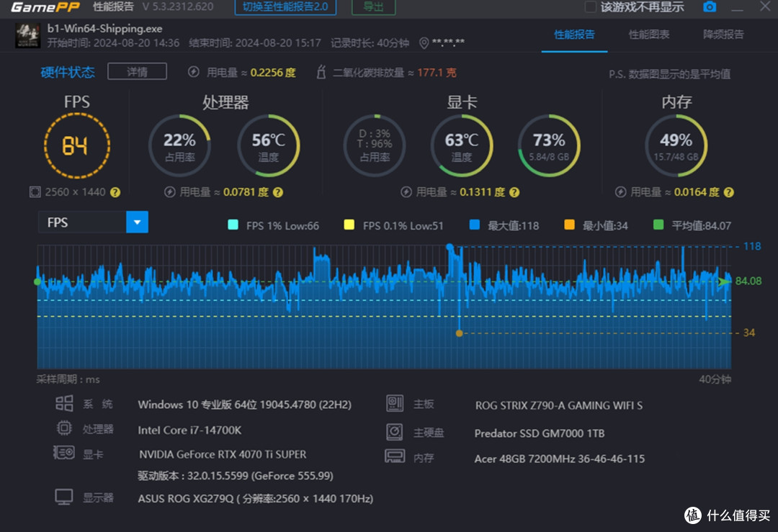Click Acer 48GB 7200MHz memory text

point(560,459)
